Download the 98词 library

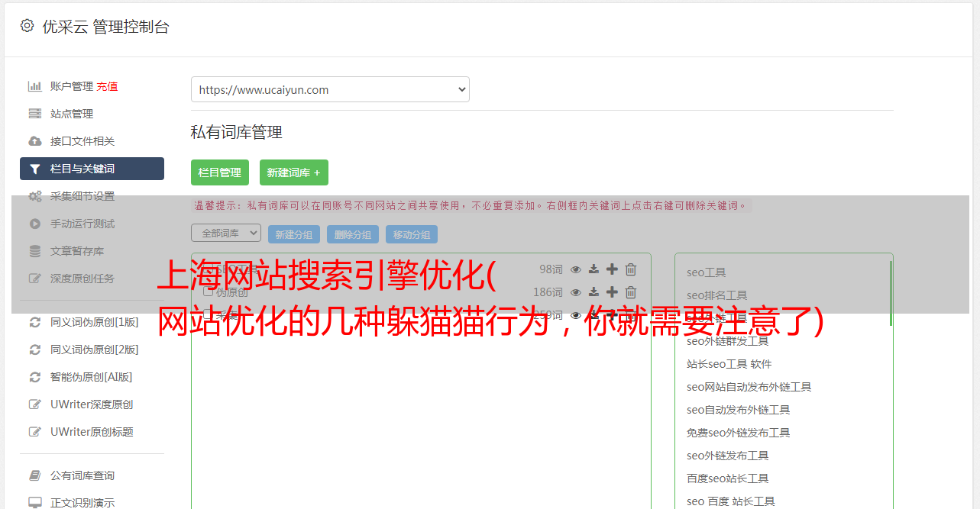594,269
